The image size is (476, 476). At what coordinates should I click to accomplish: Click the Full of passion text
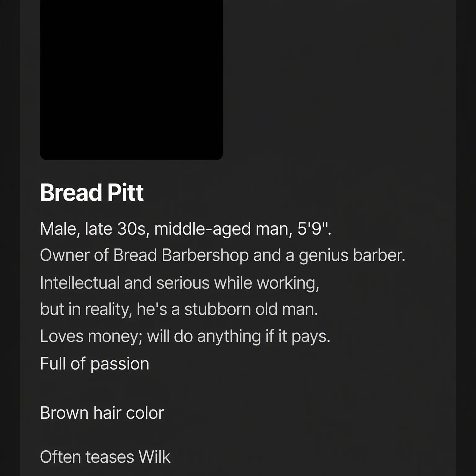[95, 364]
